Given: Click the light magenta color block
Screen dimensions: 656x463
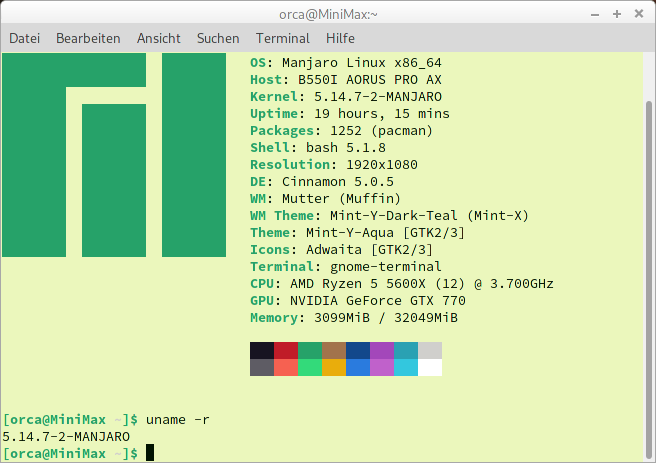Looking at the screenshot, I should click(x=382, y=367).
